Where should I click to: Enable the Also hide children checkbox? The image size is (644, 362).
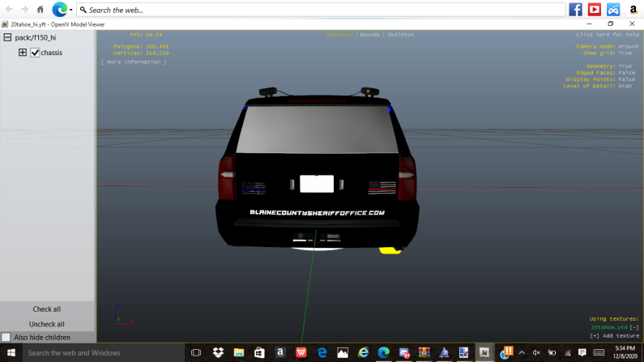pyautogui.click(x=6, y=337)
